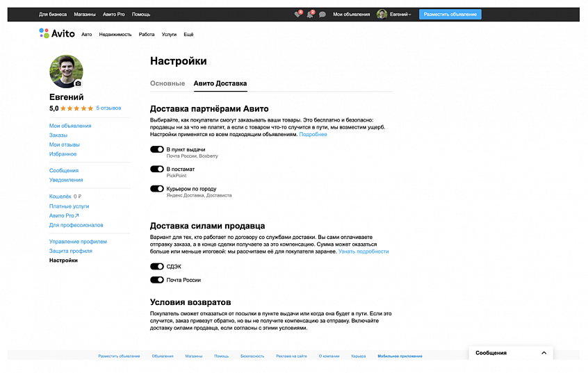Open sidebar «Авито Pro» external link

click(64, 215)
